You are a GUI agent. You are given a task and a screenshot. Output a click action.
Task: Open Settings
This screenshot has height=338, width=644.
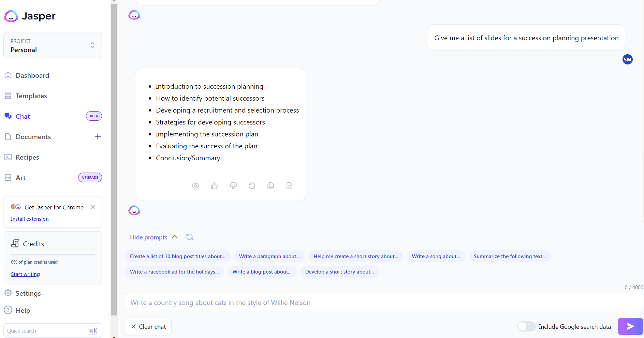tap(28, 293)
